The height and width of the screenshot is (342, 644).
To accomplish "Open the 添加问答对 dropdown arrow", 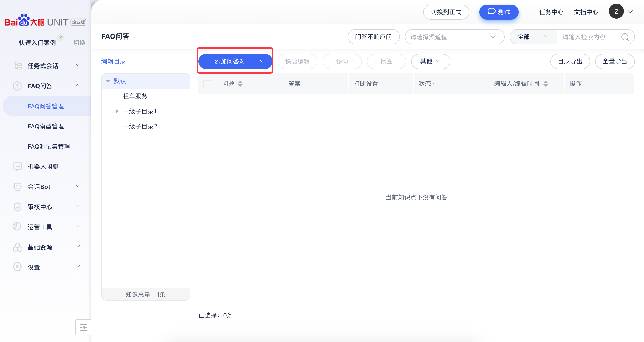I will point(262,61).
